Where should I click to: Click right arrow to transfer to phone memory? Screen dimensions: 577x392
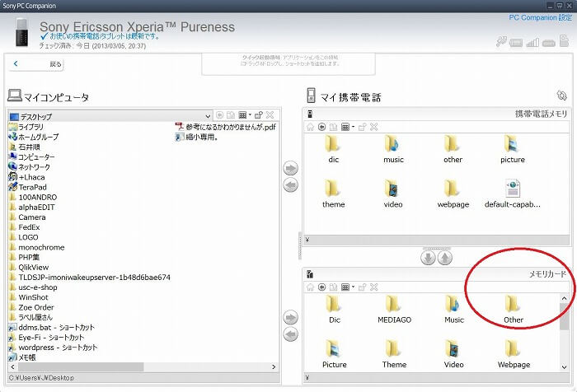tap(291, 169)
